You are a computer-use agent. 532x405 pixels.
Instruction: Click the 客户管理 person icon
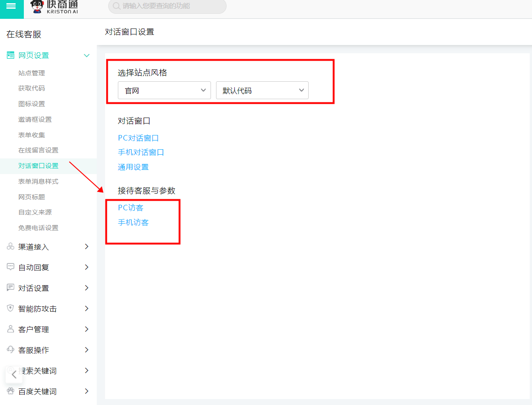coord(10,329)
